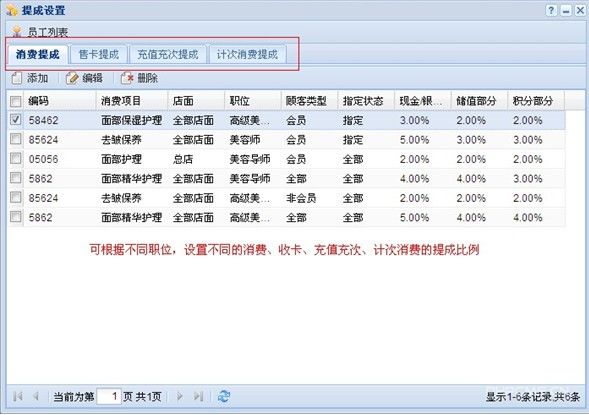
Task: Select the 面部精华护理 美容导师 row
Action: tap(286, 178)
